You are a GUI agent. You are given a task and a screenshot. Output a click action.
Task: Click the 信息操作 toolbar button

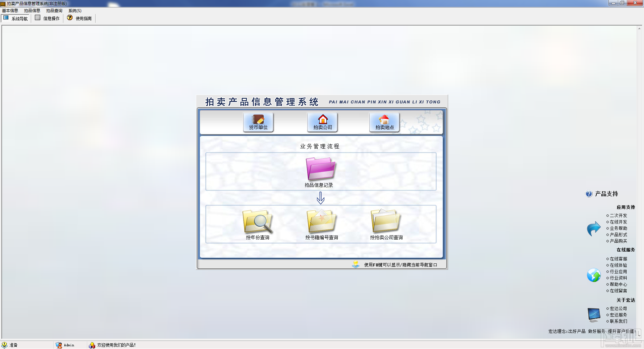[47, 18]
